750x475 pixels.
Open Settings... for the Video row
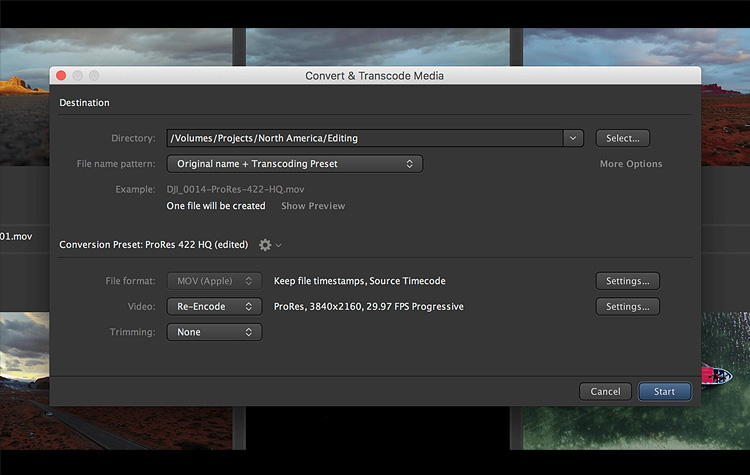pos(628,307)
